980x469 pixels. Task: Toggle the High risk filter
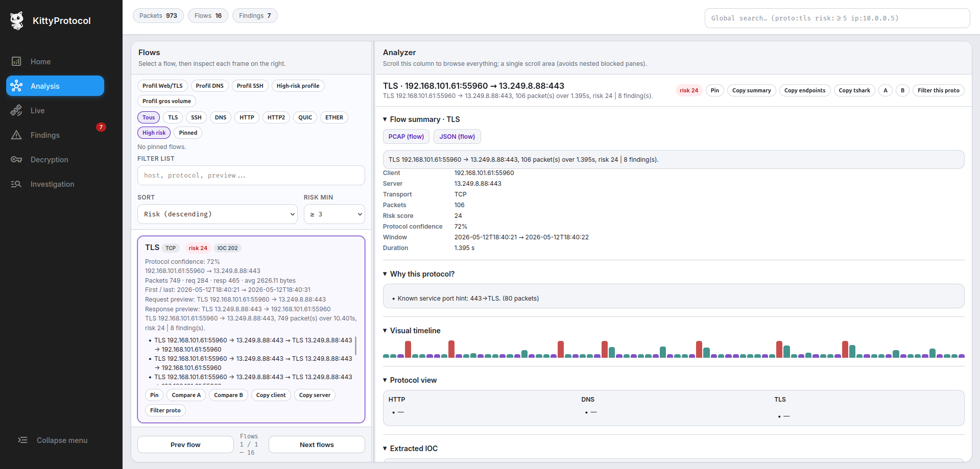pos(154,133)
